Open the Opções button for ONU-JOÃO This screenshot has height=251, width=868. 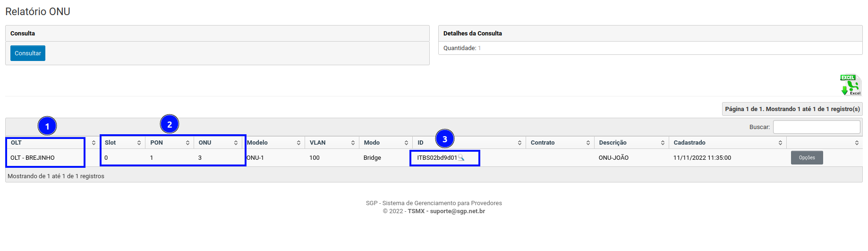coord(807,158)
